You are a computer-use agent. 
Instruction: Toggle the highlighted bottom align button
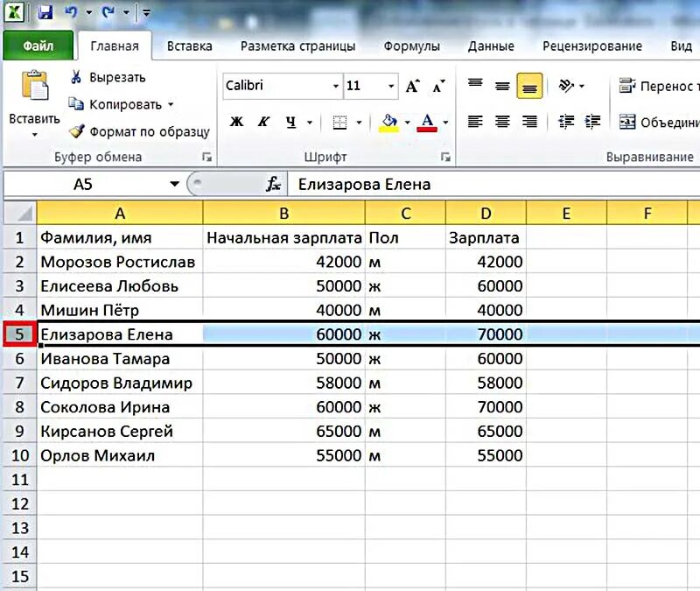pos(529,85)
